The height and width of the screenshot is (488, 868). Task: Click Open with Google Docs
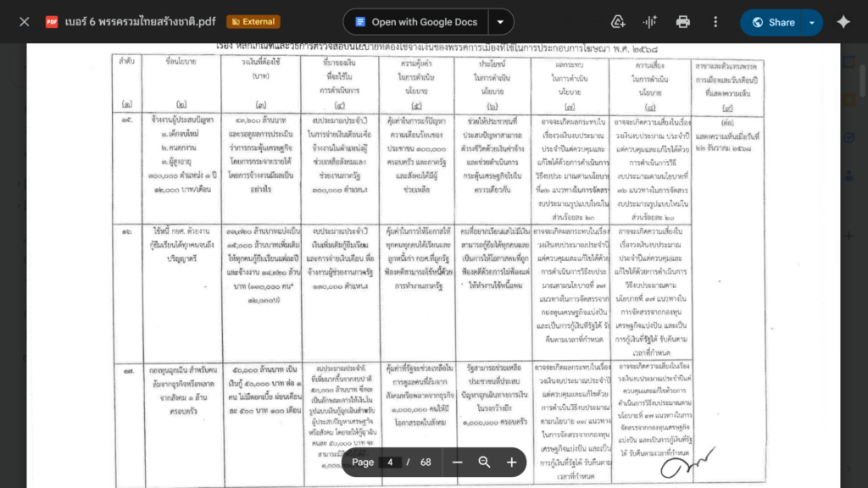[415, 22]
